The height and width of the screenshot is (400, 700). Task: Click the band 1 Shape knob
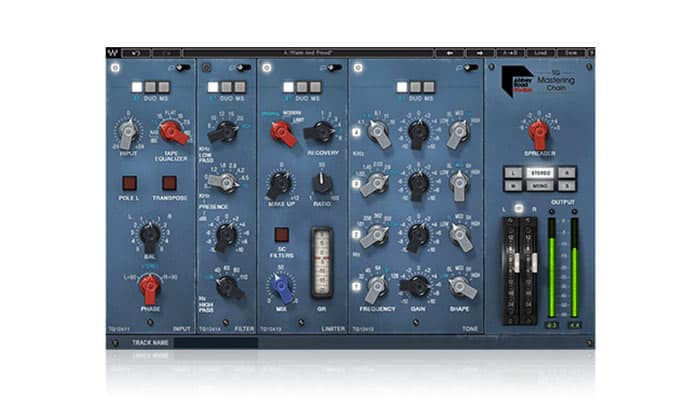coord(462,287)
